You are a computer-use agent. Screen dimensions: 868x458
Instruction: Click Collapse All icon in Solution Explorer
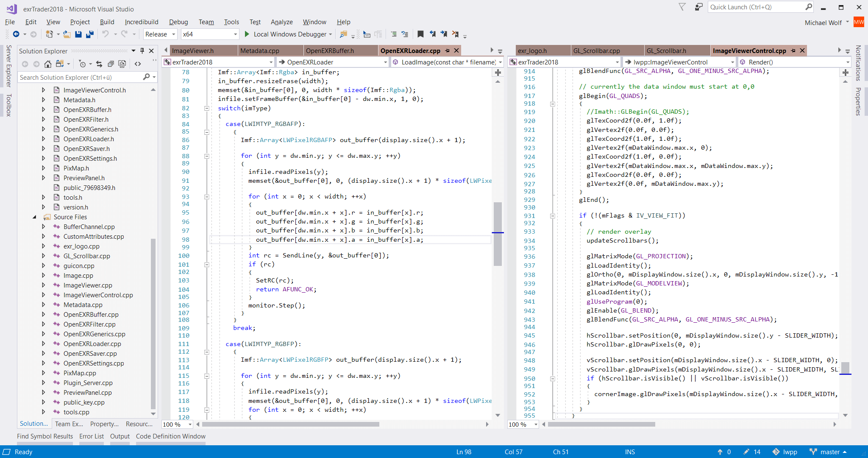111,64
